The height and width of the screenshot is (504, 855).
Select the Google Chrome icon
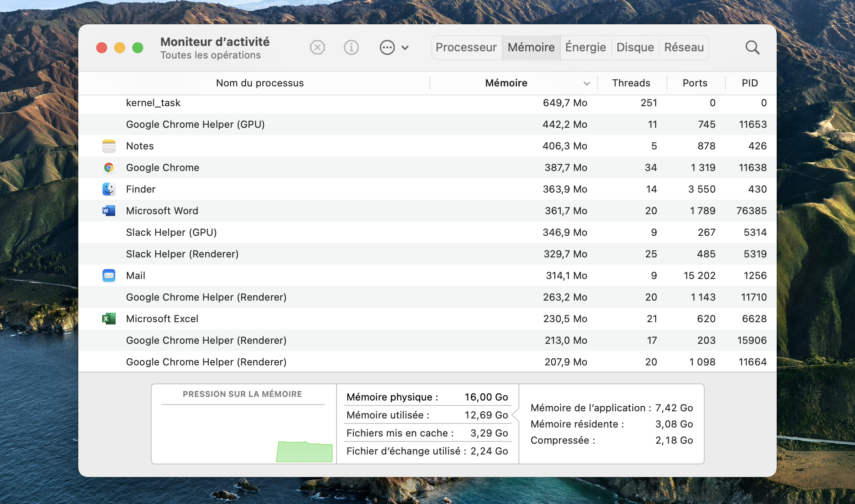109,167
